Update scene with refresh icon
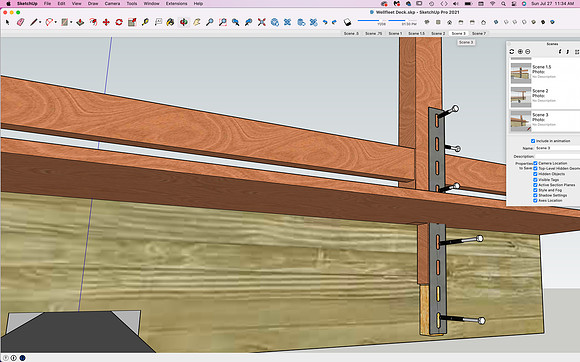 (x=512, y=52)
